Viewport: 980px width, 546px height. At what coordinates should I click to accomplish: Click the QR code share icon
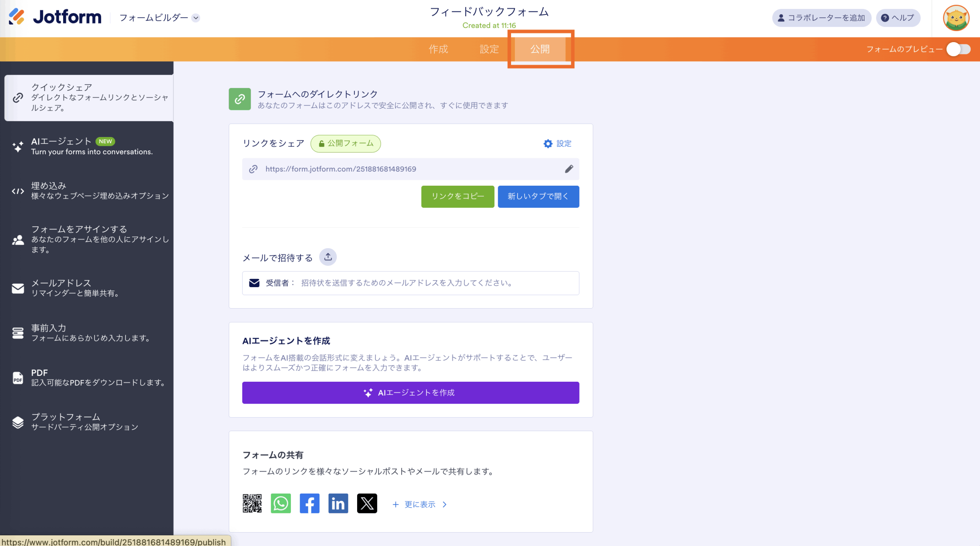coord(252,503)
